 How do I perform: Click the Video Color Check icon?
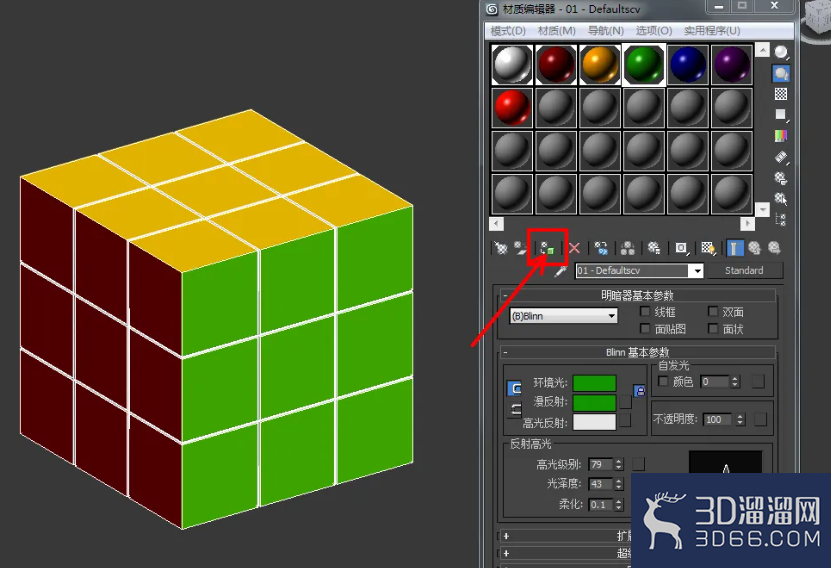(781, 136)
